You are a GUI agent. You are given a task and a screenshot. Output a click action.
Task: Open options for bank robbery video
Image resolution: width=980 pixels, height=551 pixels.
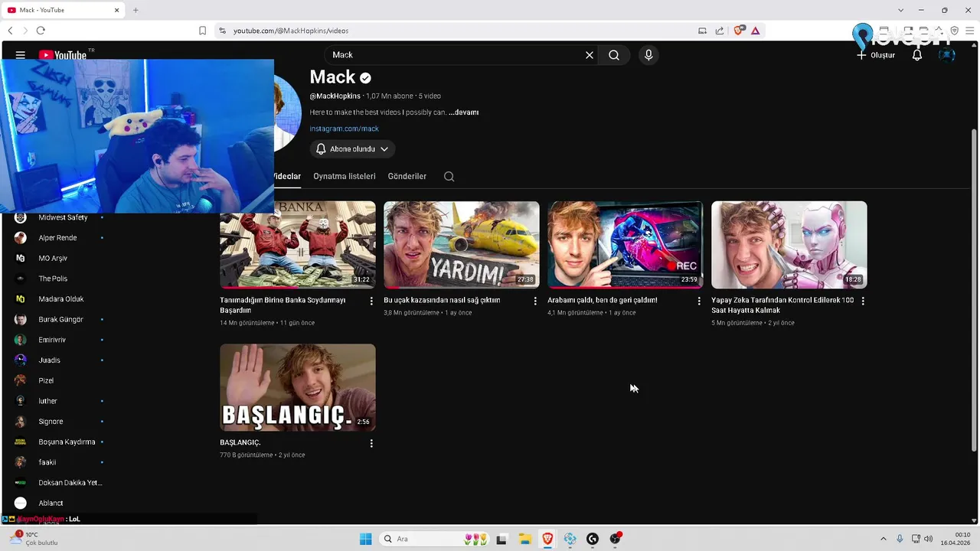(x=371, y=301)
